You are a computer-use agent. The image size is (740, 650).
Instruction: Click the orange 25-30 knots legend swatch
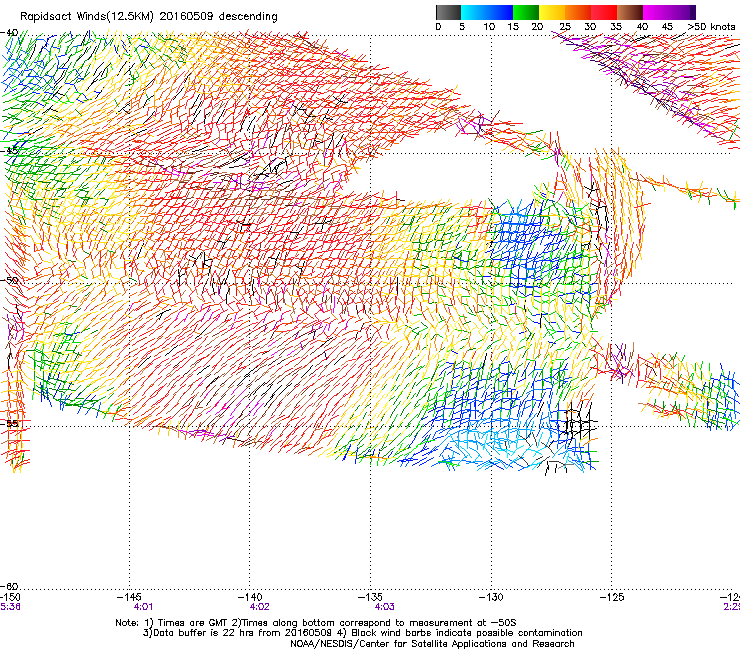click(x=578, y=12)
